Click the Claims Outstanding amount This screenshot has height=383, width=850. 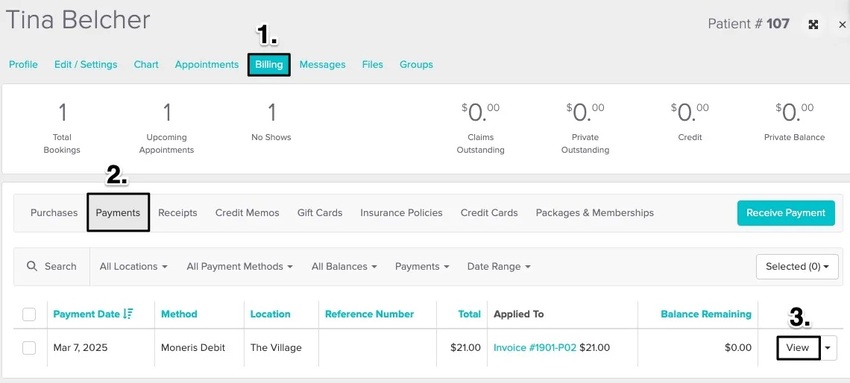[x=480, y=112]
